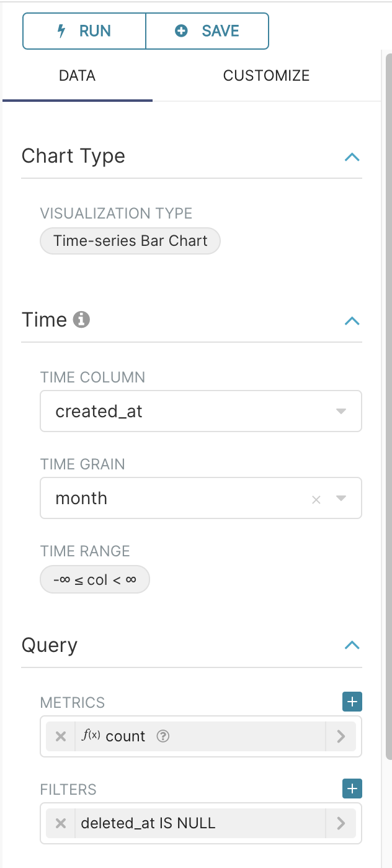
Task: Open count metric details arrow
Action: [x=341, y=736]
